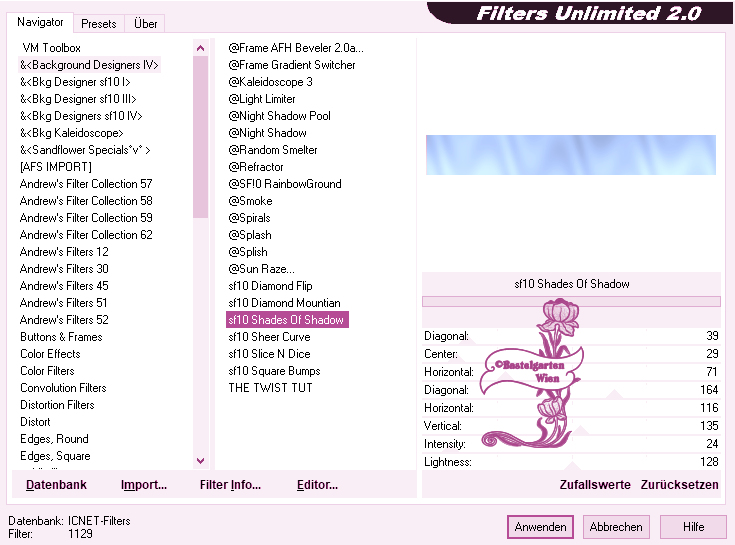Image resolution: width=735 pixels, height=545 pixels.
Task: Choose sf10 Slice N Dice filter
Action: coord(270,354)
